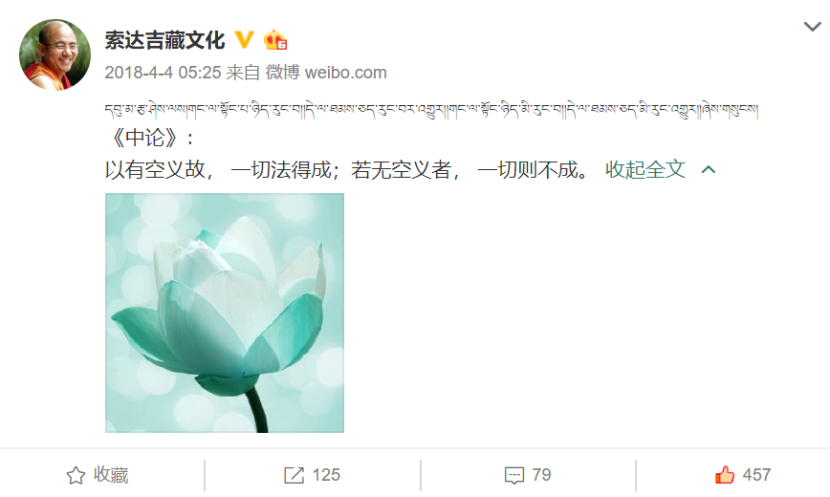Open the post options chevron menu
Viewport: 830px width, 497px height.
pos(812,26)
